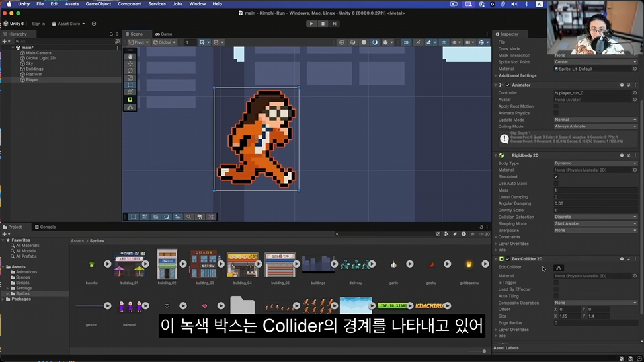Viewport: 644px width, 362px height.
Task: Click the Size X input field
Action: [x=569, y=316]
